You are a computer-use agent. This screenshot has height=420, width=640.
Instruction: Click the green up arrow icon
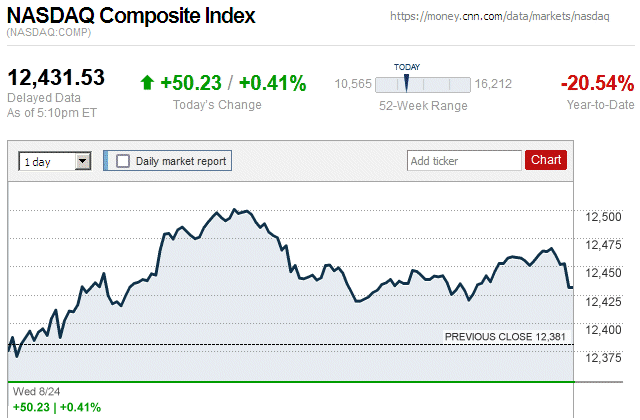tap(148, 83)
